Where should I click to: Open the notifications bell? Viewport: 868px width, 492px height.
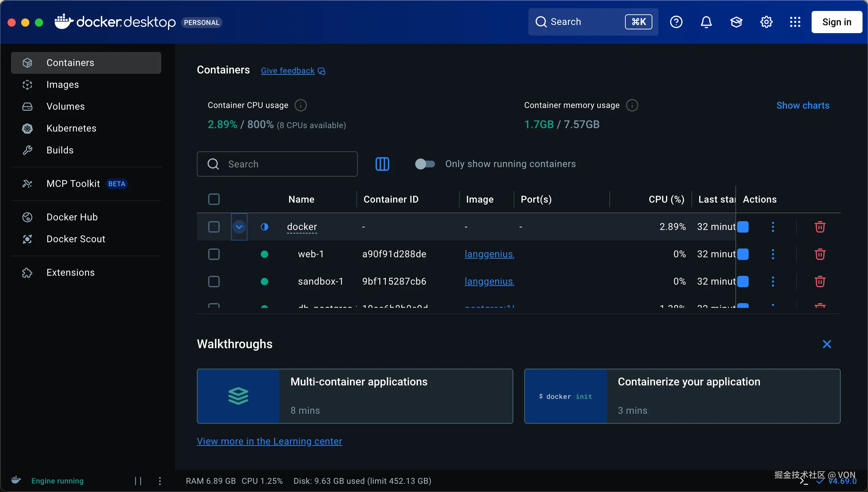pyautogui.click(x=706, y=22)
